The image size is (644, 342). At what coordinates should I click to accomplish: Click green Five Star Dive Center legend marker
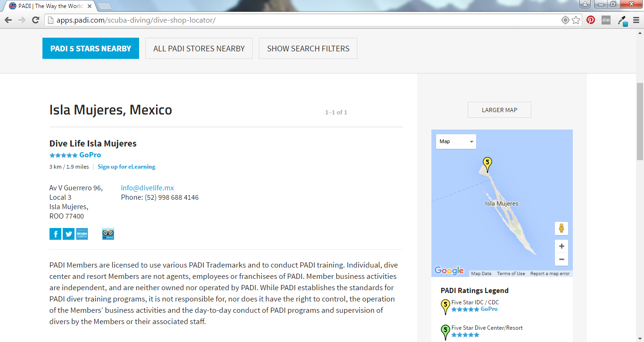pyautogui.click(x=445, y=332)
